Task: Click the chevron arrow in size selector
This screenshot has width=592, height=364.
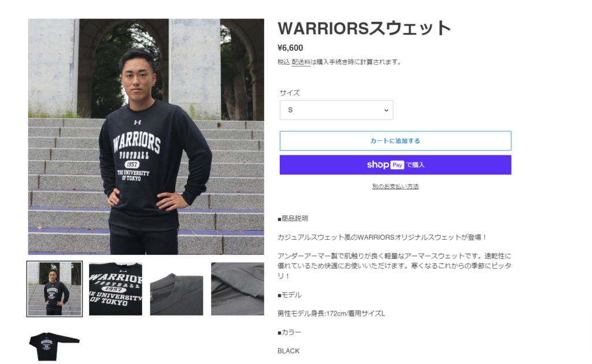Action: (386, 110)
